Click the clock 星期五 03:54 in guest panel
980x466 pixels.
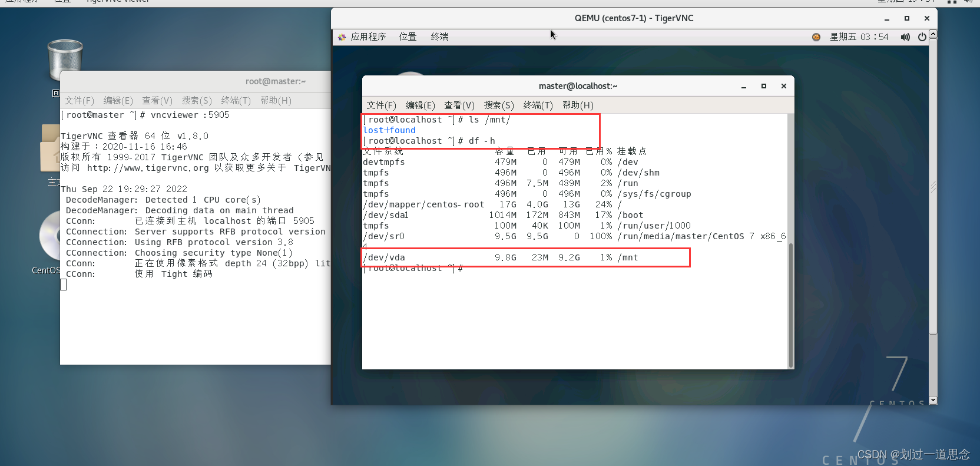[x=859, y=37]
